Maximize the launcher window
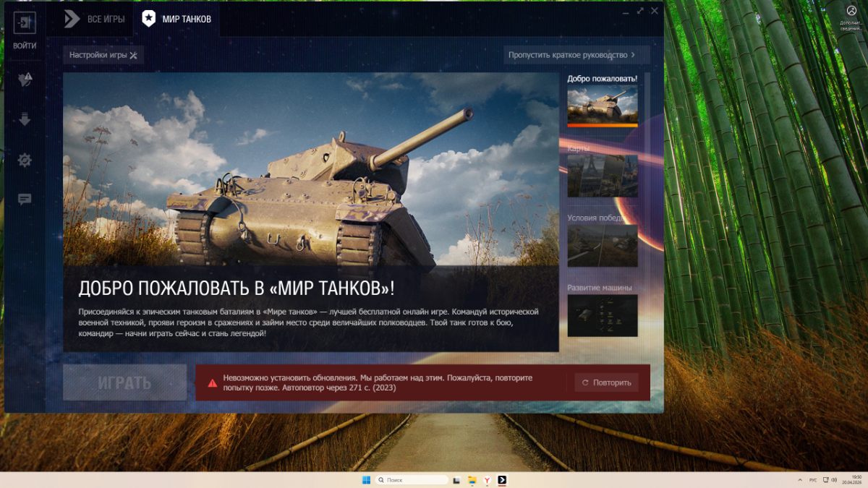Image resolution: width=868 pixels, height=488 pixels. (x=640, y=11)
